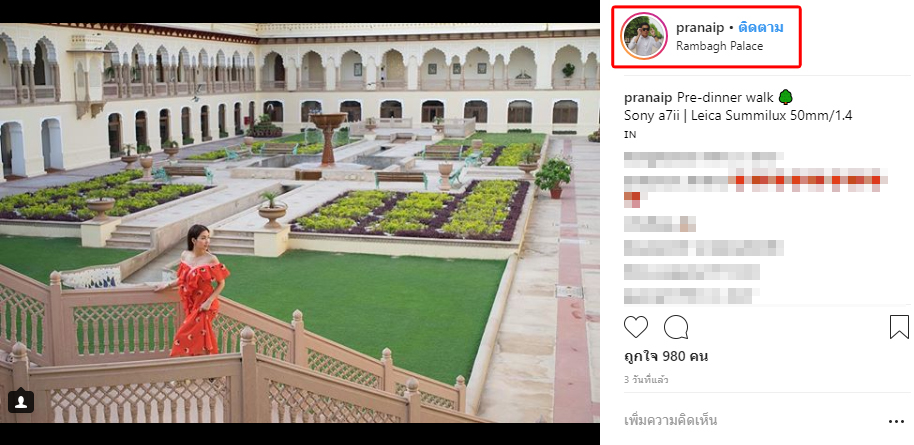Open the Rambagh Palace location link
Screen dimensions: 914x445
click(719, 46)
